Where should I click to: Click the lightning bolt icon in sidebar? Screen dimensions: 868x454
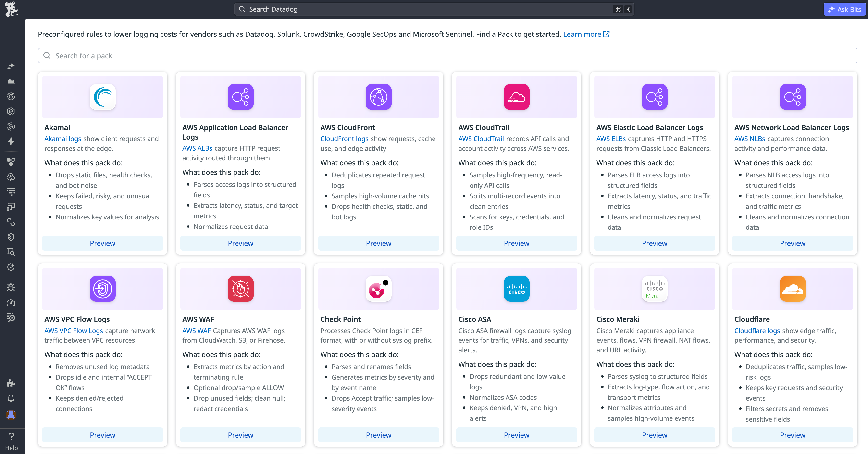[11, 142]
